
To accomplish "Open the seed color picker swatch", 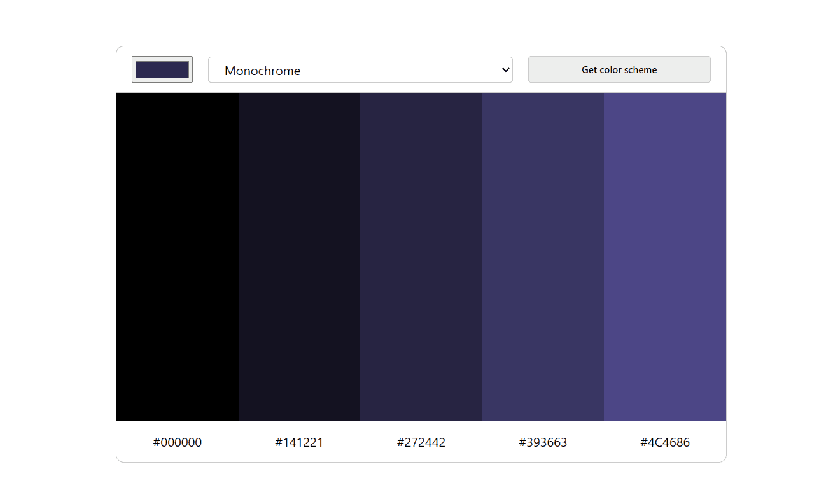I will click(162, 69).
